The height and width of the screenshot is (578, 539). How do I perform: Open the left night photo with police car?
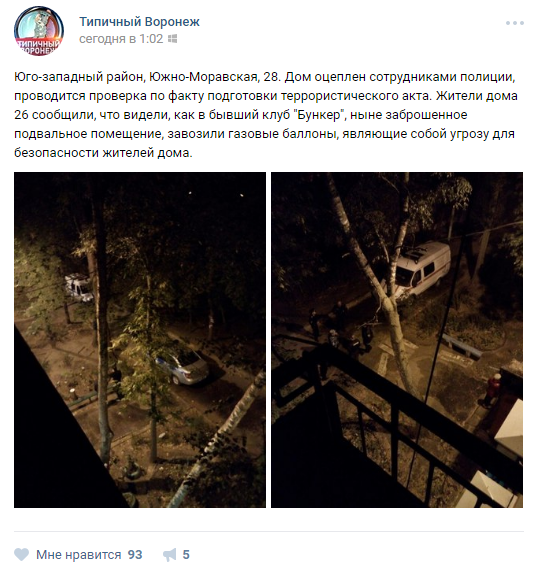(x=140, y=340)
